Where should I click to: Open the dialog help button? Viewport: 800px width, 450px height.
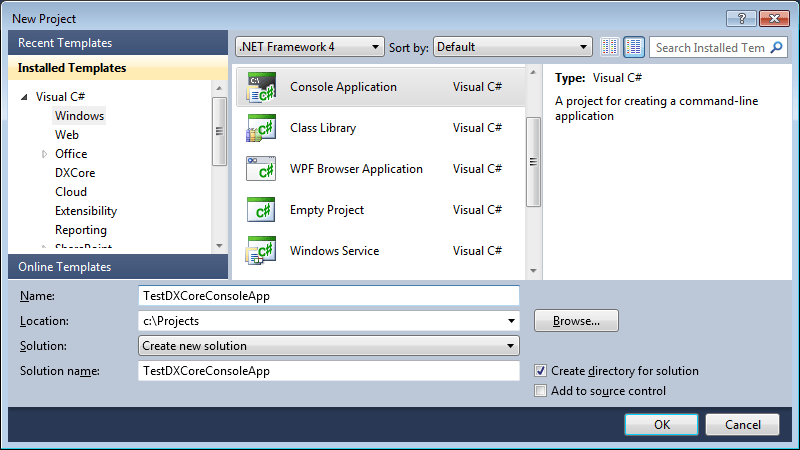[742, 18]
